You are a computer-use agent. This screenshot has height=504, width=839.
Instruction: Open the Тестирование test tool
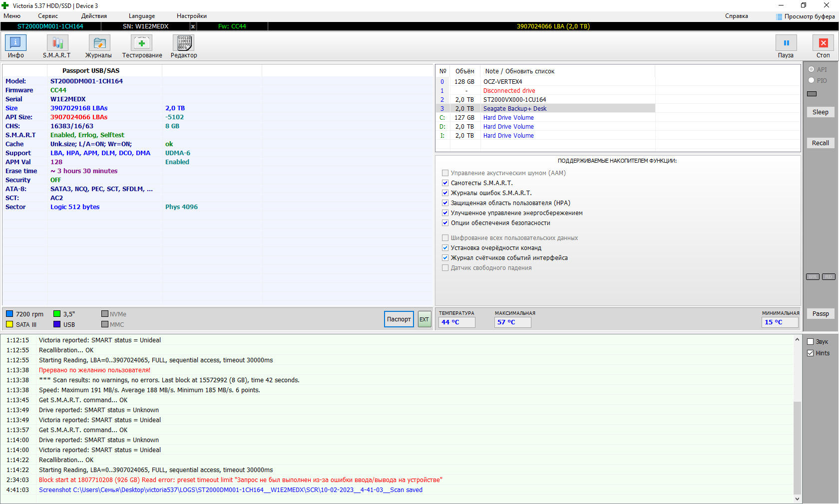point(142,43)
